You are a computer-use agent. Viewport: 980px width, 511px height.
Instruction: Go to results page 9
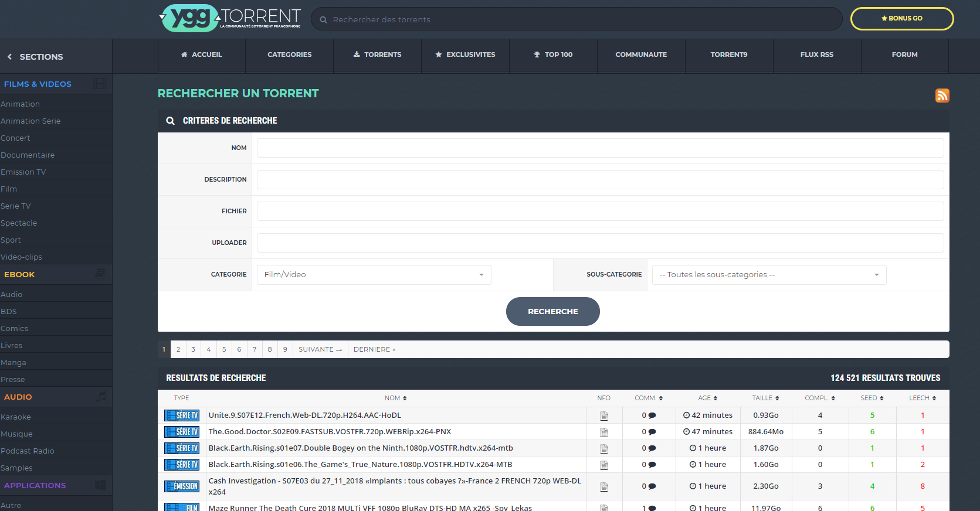pyautogui.click(x=285, y=349)
